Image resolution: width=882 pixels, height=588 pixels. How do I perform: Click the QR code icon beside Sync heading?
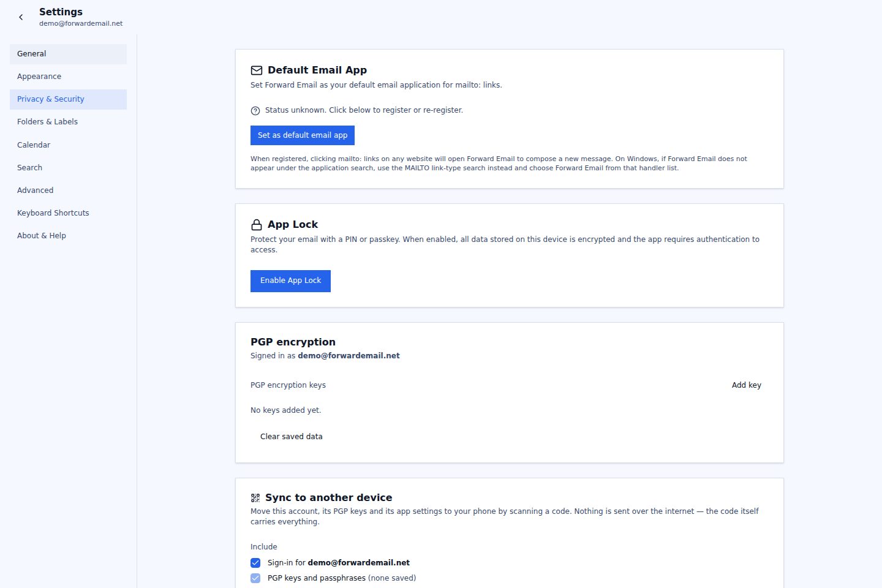(255, 498)
